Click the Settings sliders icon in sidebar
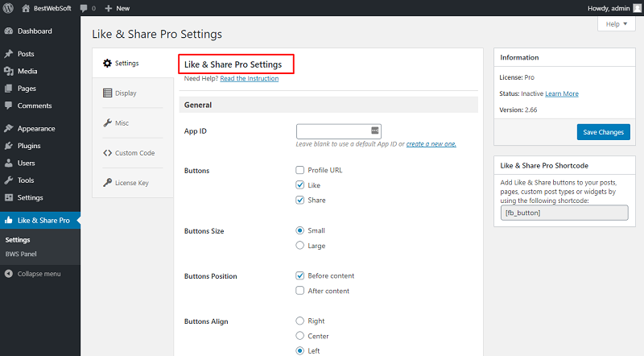This screenshot has height=356, width=644. pyautogui.click(x=9, y=197)
